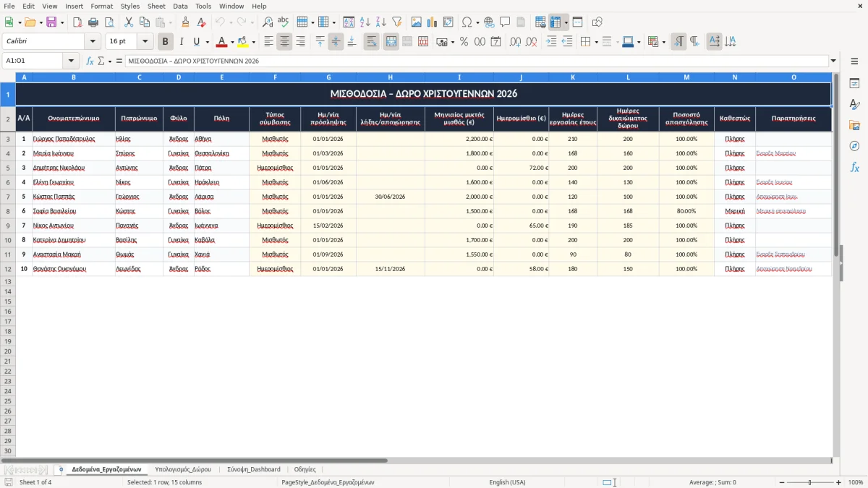Toggle Wrap Text button
The width and height of the screenshot is (868, 488).
[x=371, y=42]
